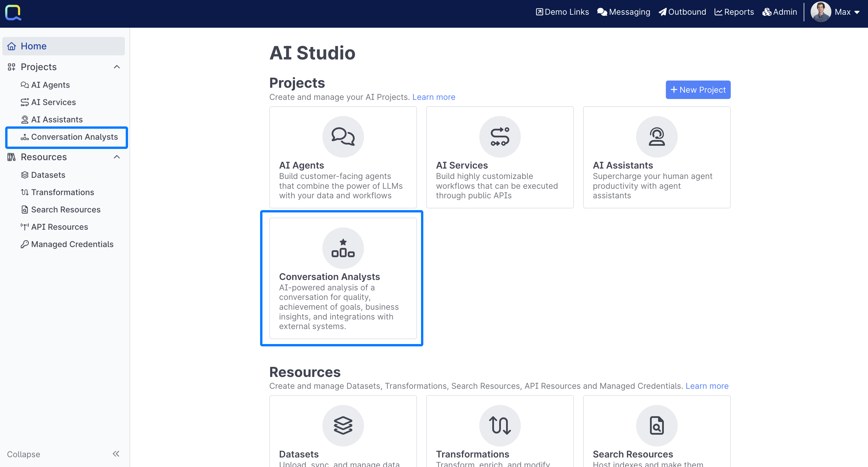Image resolution: width=868 pixels, height=467 pixels.
Task: Click the app logo in top-left corner
Action: 13,13
